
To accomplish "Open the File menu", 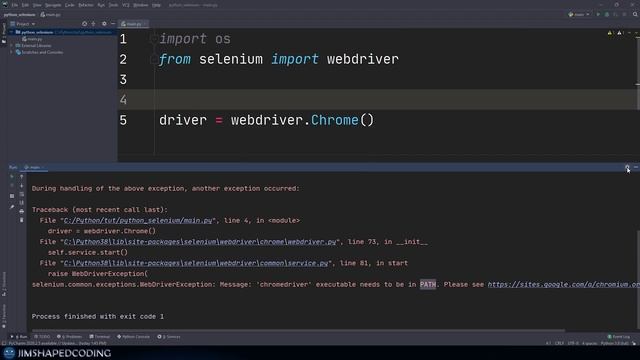I will [15, 5].
